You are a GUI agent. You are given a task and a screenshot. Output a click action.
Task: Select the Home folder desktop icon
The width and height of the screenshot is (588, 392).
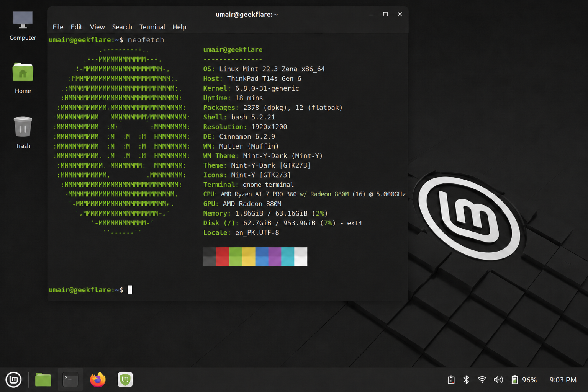coord(23,78)
